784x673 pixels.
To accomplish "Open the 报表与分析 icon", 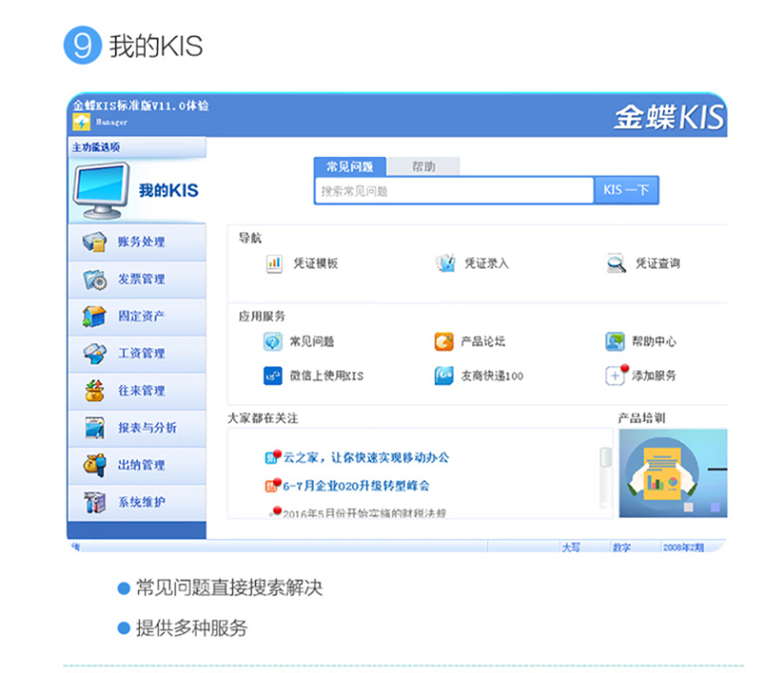I will pos(94,428).
